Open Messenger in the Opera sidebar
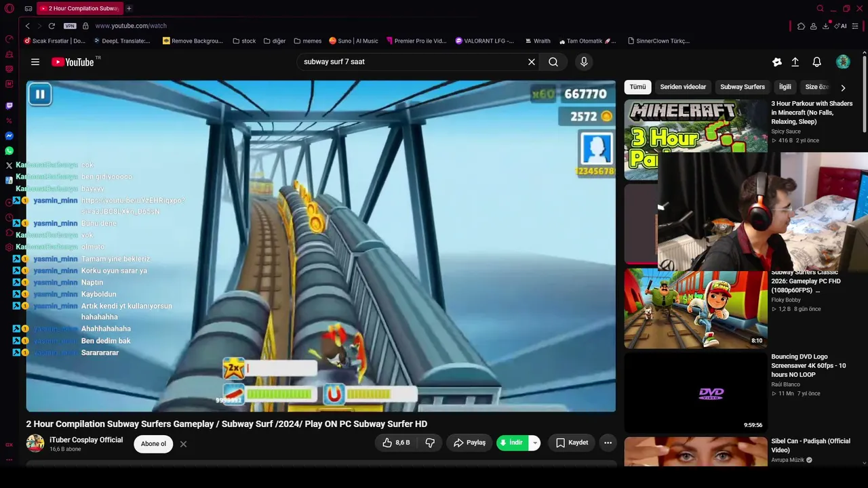 [x=9, y=136]
